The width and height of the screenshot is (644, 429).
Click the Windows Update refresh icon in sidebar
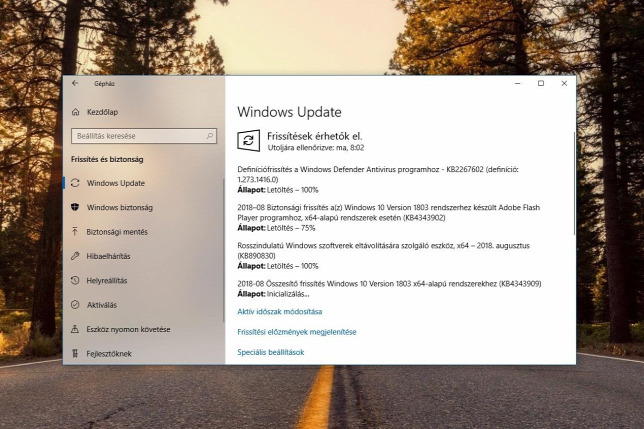coord(75,183)
